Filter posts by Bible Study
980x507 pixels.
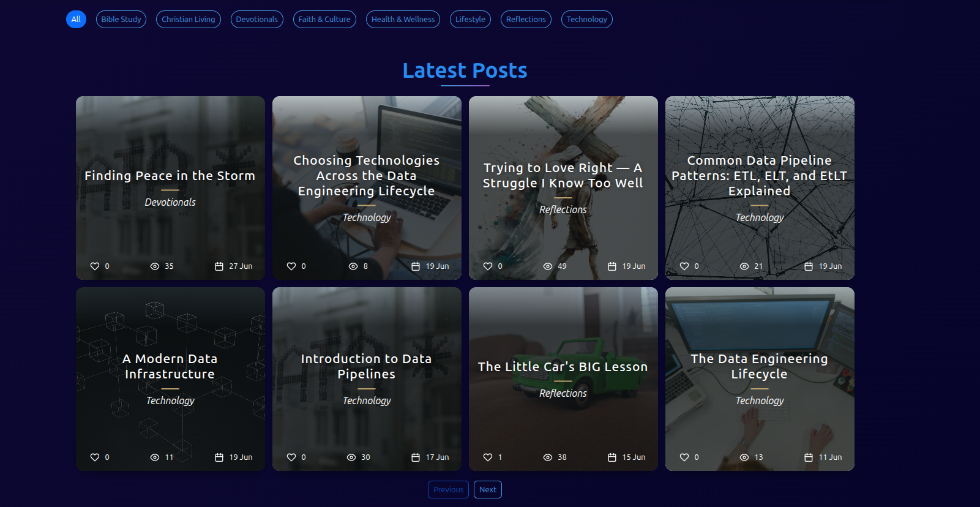[121, 20]
